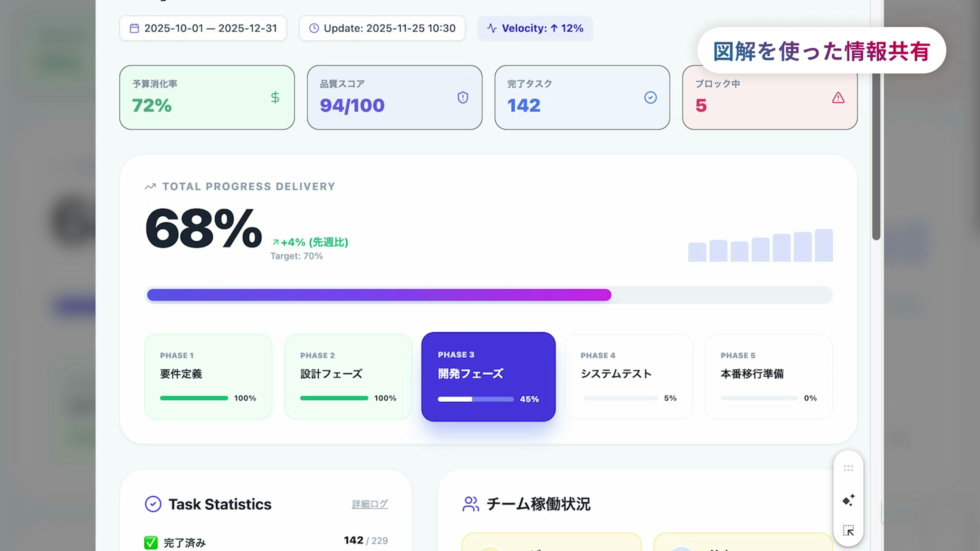980x551 pixels.
Task: Click the drag handle dots on floating toolbar
Action: click(x=848, y=468)
